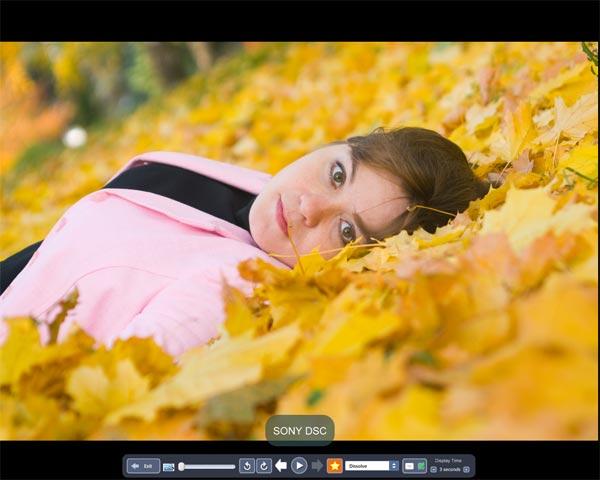Increase display time with plus button
Image resolution: width=600 pixels, height=480 pixels.
pyautogui.click(x=466, y=469)
